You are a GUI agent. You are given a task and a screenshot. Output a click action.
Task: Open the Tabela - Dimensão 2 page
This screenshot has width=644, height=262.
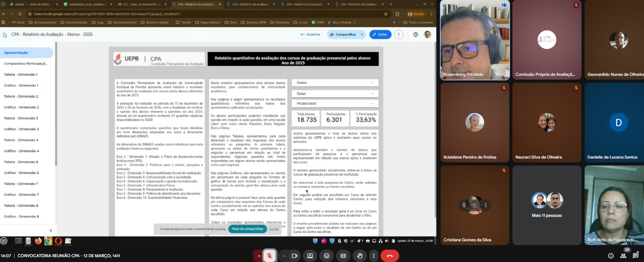coord(21,96)
